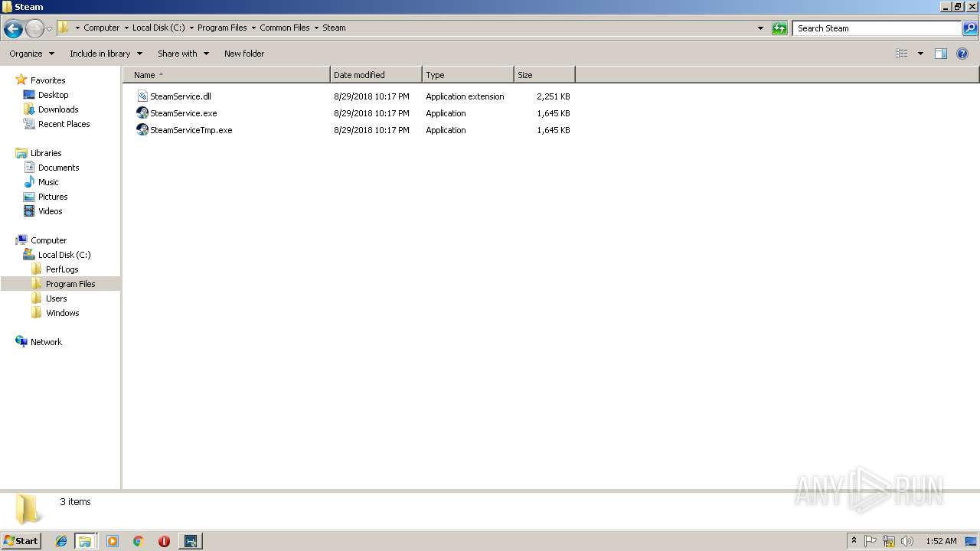
Task: Open the Share with menu
Action: pyautogui.click(x=183, y=54)
